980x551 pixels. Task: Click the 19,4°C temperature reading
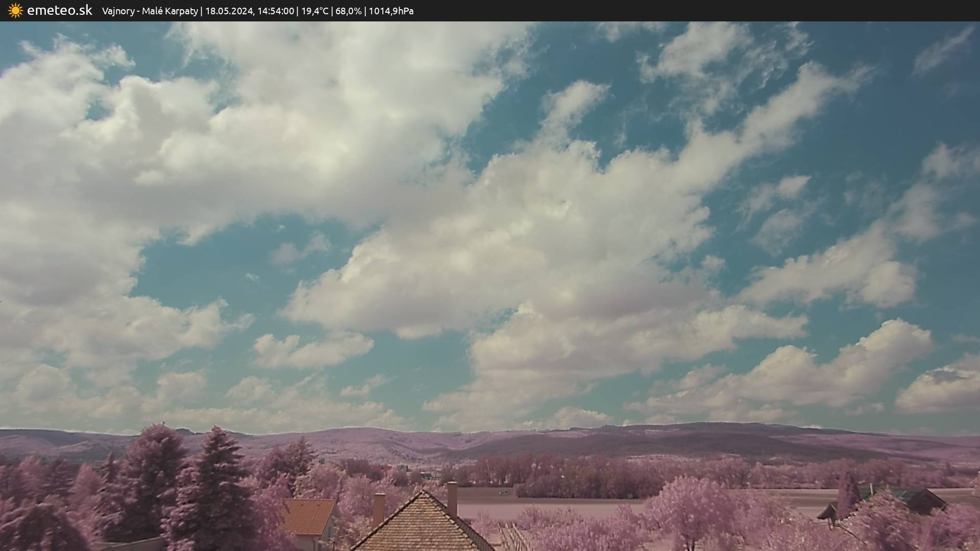pos(314,11)
